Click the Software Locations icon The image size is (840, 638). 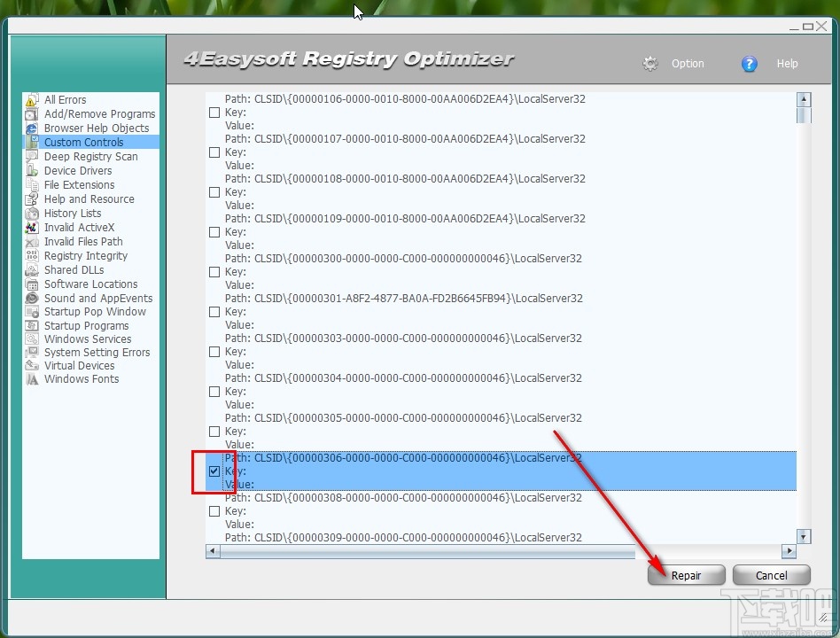click(32, 284)
